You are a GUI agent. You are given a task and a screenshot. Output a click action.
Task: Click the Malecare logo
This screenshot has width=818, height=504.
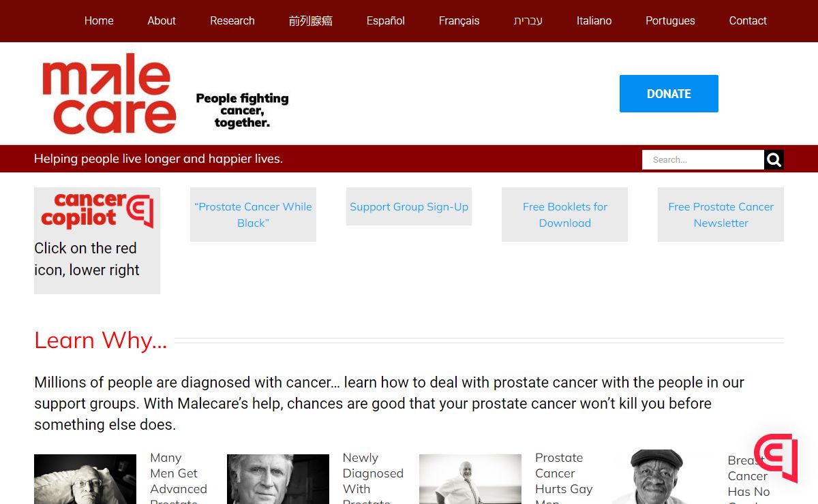[x=109, y=94]
